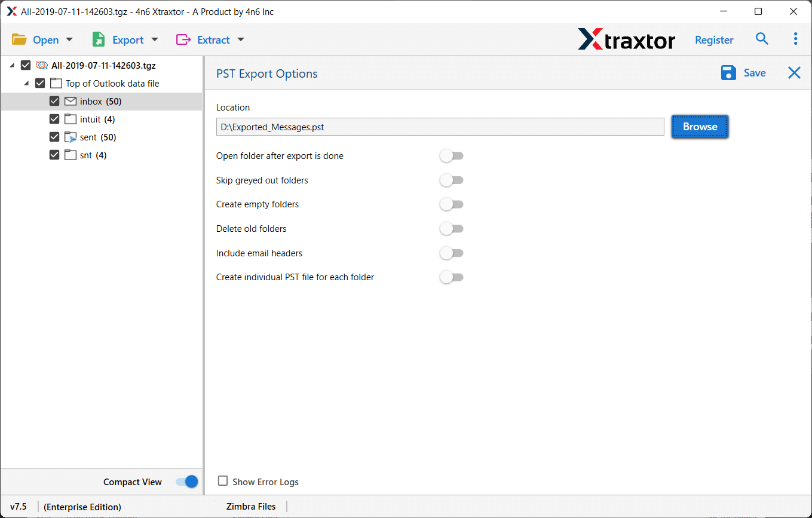
Task: Enable Show Error Logs checkbox
Action: 223,481
